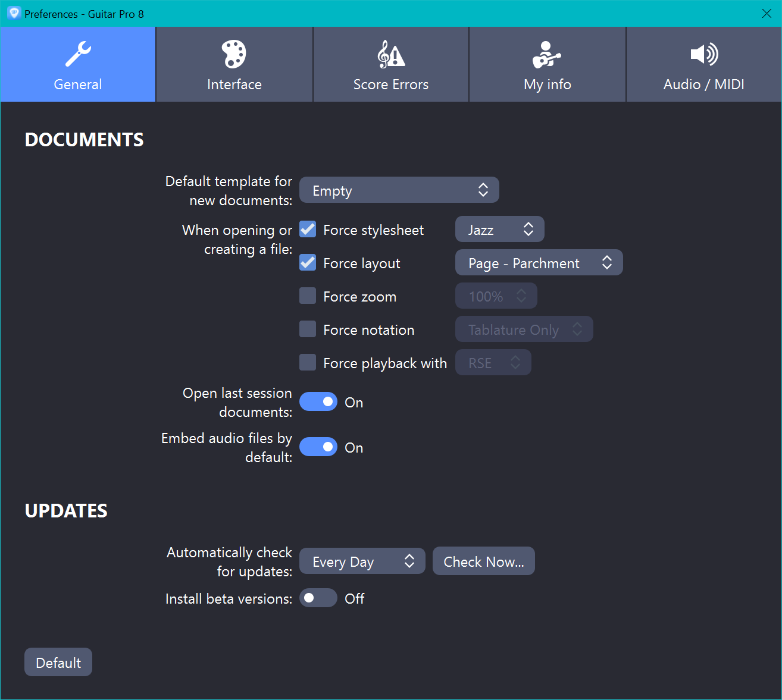Click the wrench icon on General tab
Screen dimensions: 782x700
coord(78,54)
